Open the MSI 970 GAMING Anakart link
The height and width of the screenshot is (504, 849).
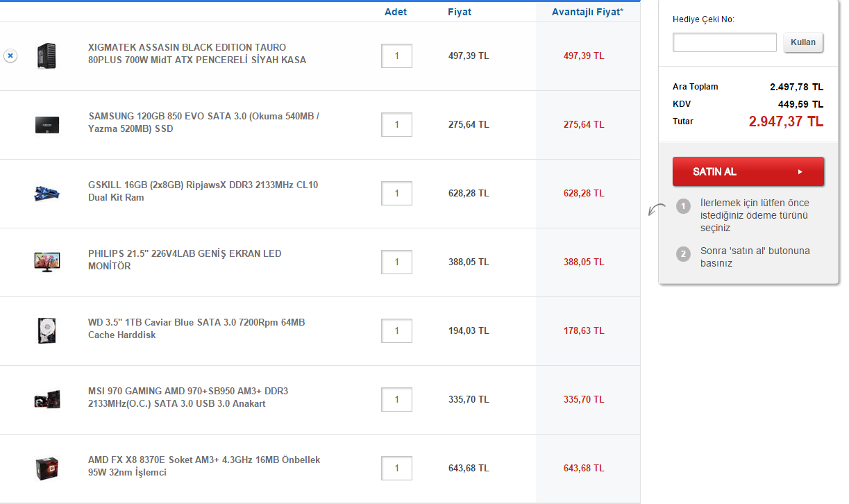(x=187, y=398)
